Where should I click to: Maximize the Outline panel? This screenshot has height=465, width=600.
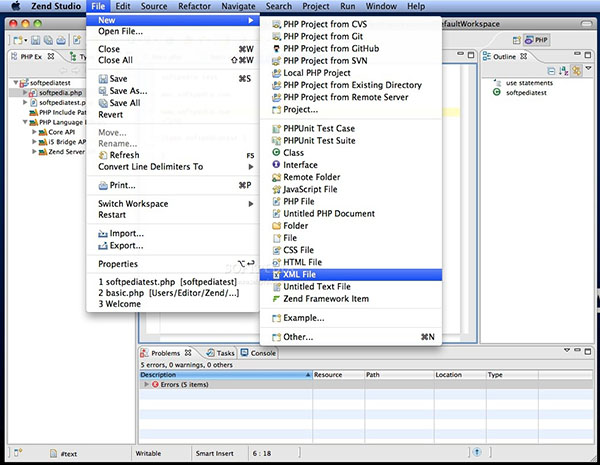point(587,55)
